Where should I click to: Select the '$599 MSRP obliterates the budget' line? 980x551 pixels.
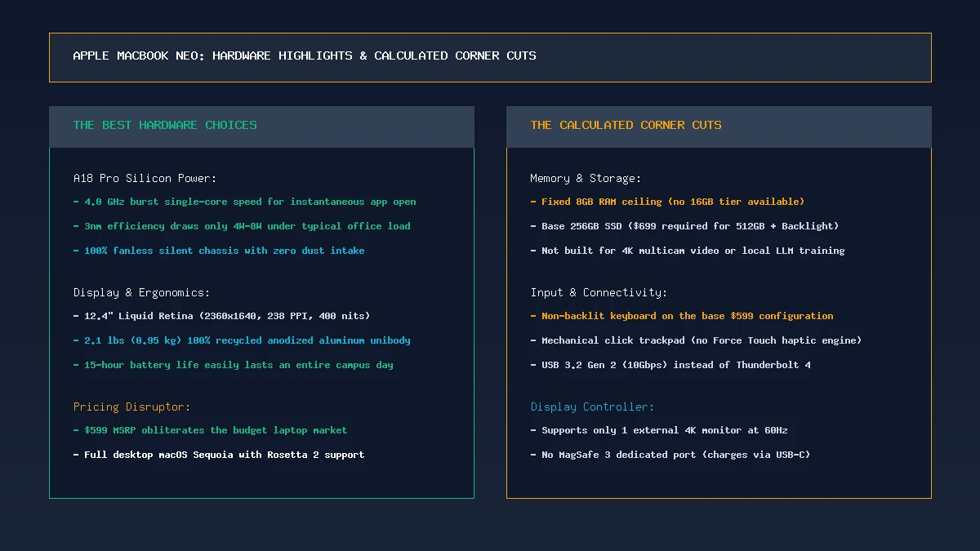(x=210, y=430)
